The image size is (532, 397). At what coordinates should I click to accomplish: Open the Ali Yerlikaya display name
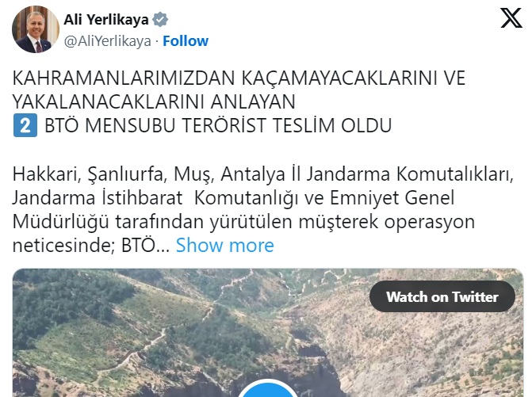pos(106,20)
